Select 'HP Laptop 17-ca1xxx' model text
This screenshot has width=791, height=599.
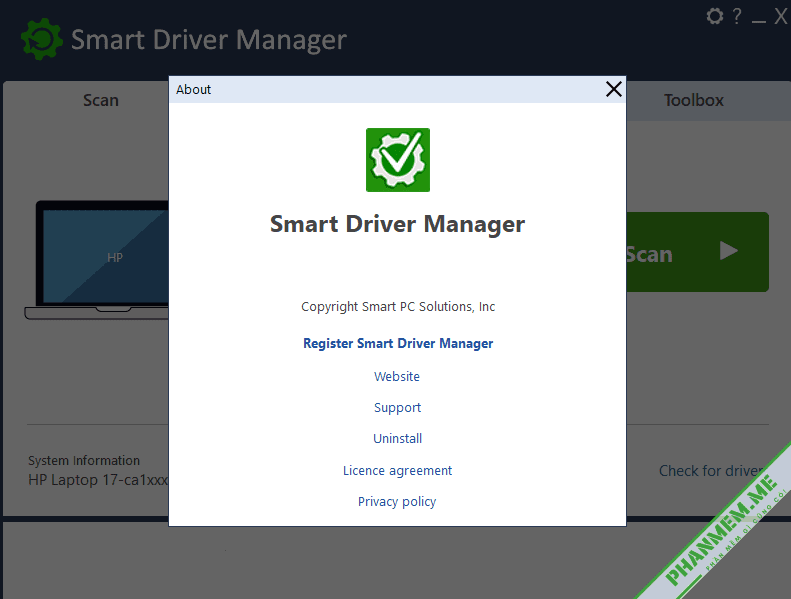[98, 480]
